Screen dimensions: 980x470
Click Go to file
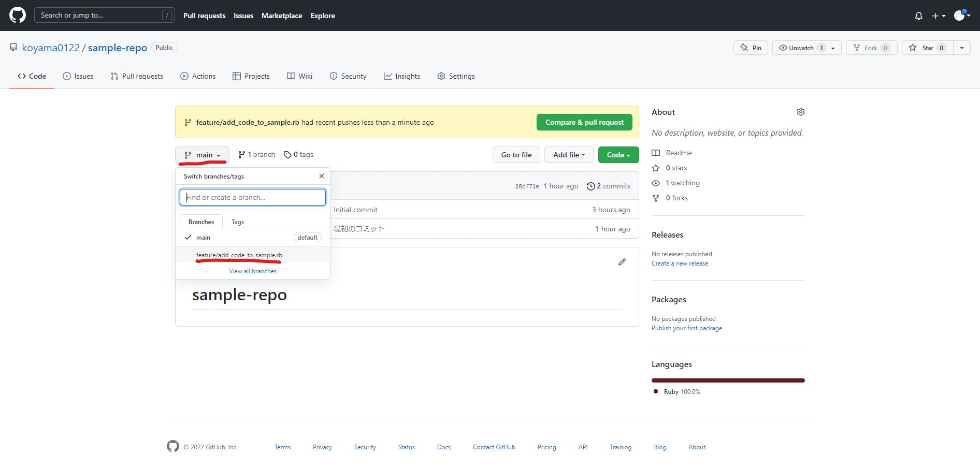516,155
